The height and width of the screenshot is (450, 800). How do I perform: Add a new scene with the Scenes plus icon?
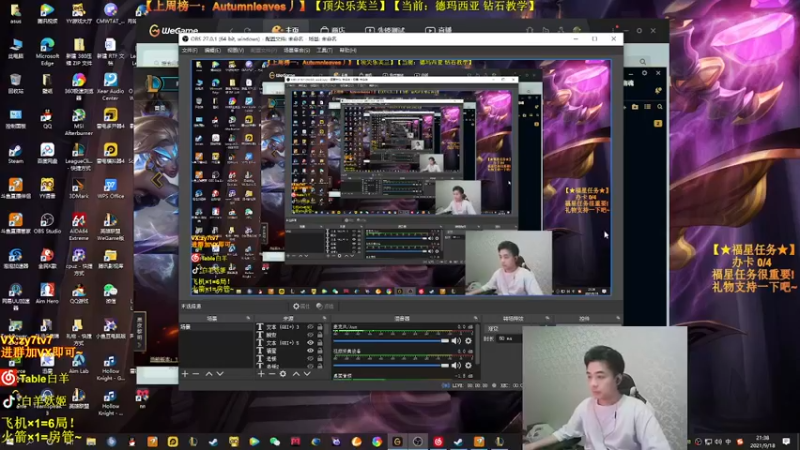pos(185,374)
